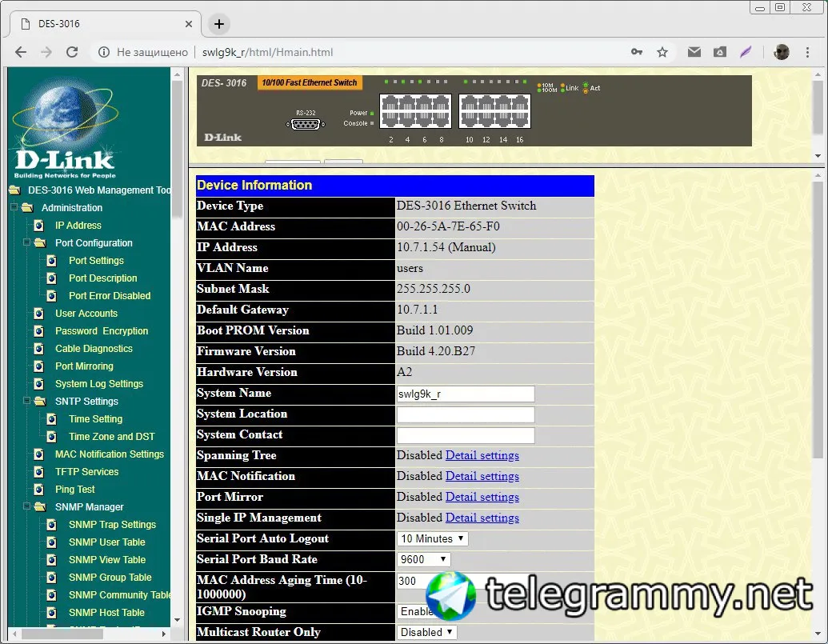The height and width of the screenshot is (644, 828).
Task: Reload the current page
Action: tap(72, 52)
